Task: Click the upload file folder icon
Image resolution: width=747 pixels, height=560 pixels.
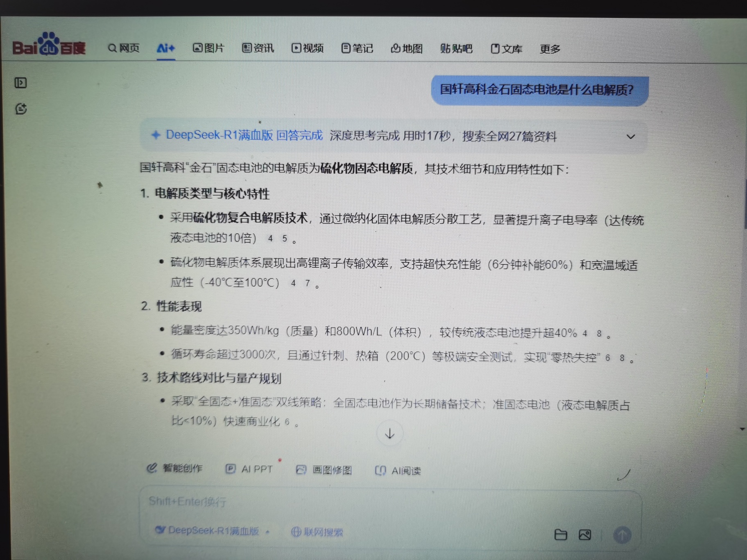Action: [561, 535]
